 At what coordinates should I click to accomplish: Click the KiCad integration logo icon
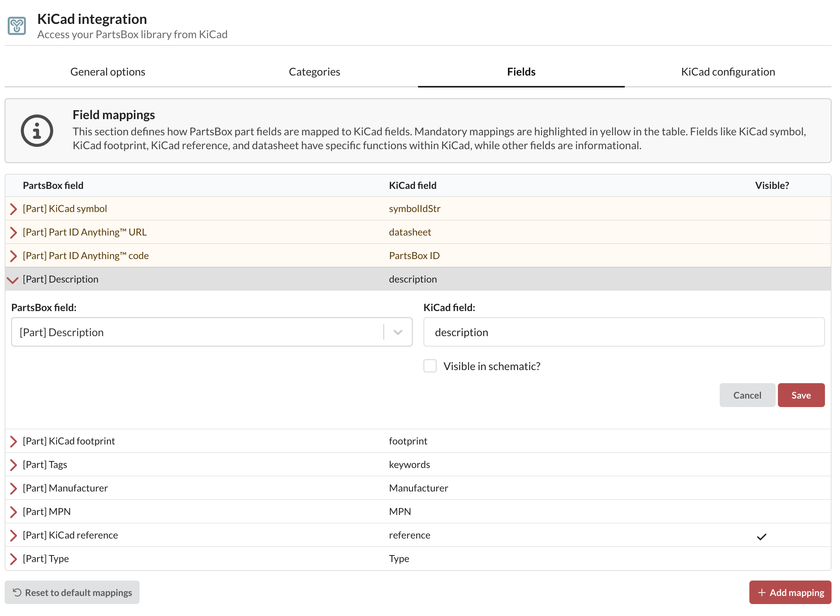(x=17, y=26)
